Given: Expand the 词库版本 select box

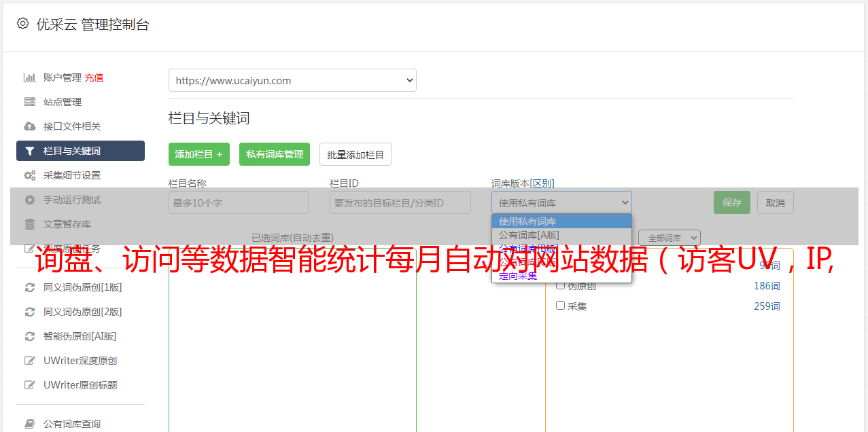Looking at the screenshot, I should click(x=561, y=202).
